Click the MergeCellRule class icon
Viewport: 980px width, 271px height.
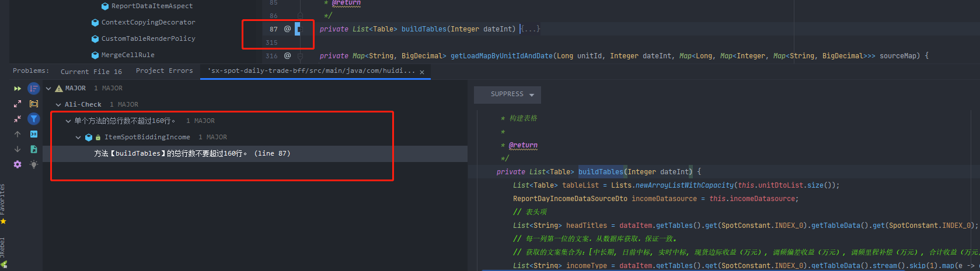(x=95, y=55)
